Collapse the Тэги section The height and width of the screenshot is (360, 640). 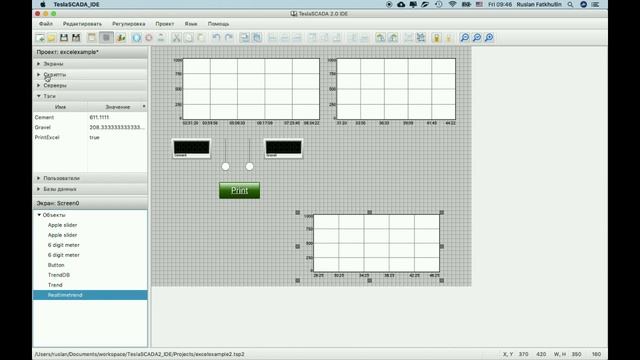click(39, 96)
